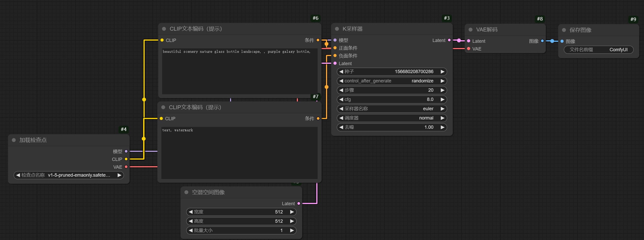Image resolution: width=644 pixels, height=240 pixels.
Task: Click the Latent output port of 空潜空间图像
Action: click(299, 203)
